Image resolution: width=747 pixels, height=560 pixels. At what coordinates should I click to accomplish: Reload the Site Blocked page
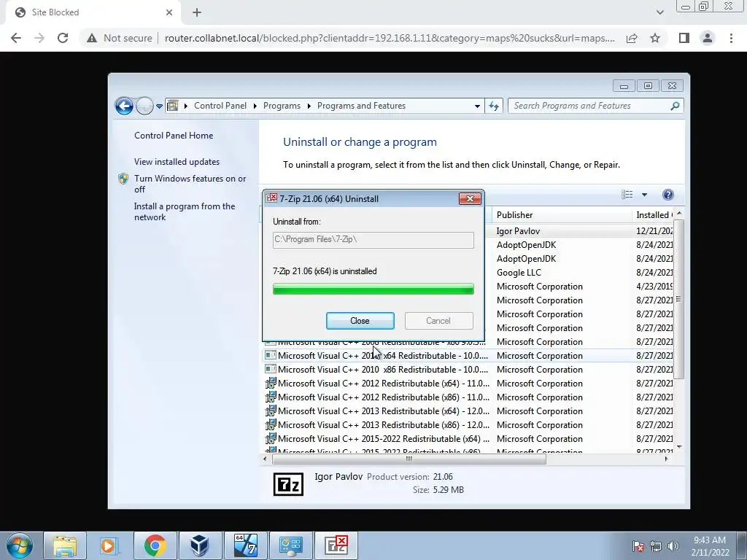coord(63,38)
